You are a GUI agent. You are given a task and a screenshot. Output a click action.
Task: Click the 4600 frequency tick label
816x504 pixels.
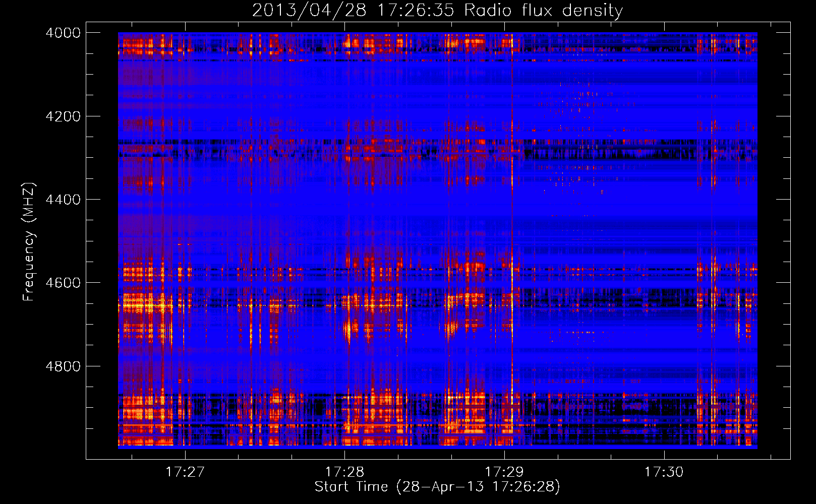pos(63,283)
